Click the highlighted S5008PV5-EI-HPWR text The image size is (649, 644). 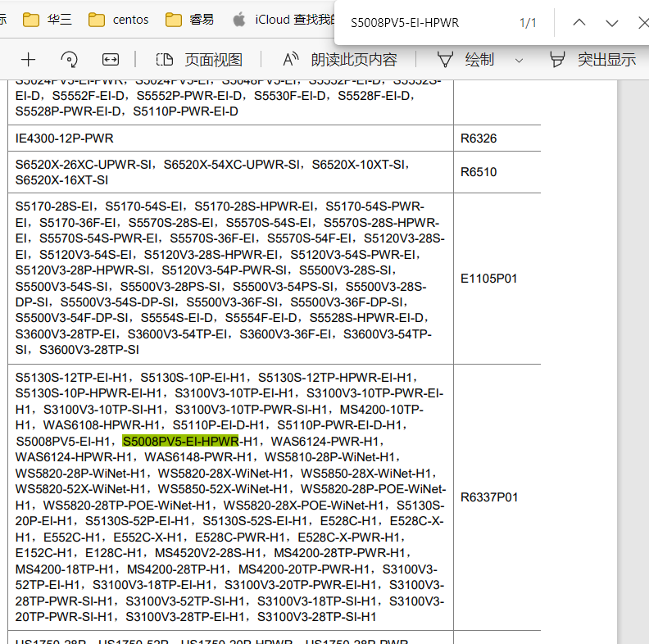(180, 441)
